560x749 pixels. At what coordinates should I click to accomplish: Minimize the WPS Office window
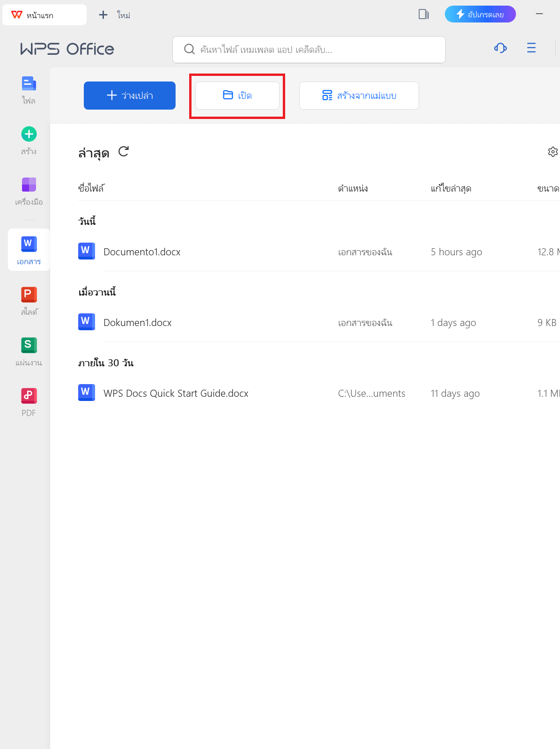539,14
